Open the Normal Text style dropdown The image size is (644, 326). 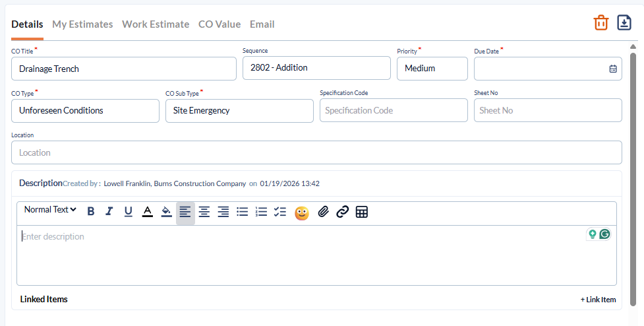point(50,210)
